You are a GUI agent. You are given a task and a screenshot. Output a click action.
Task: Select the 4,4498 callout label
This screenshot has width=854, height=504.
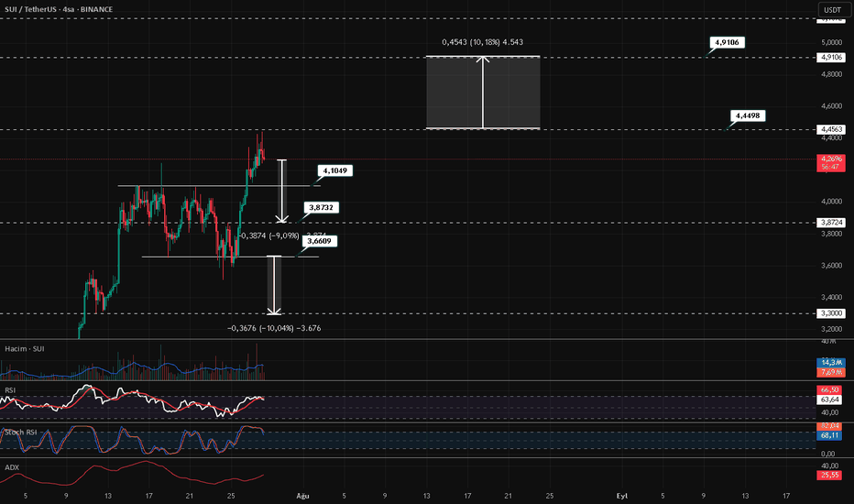(748, 115)
